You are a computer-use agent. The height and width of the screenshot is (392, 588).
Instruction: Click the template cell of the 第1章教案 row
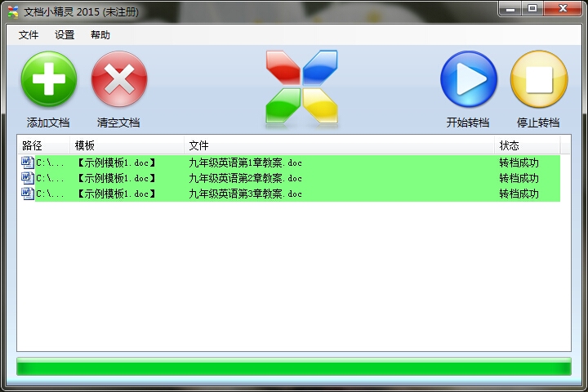coord(116,163)
